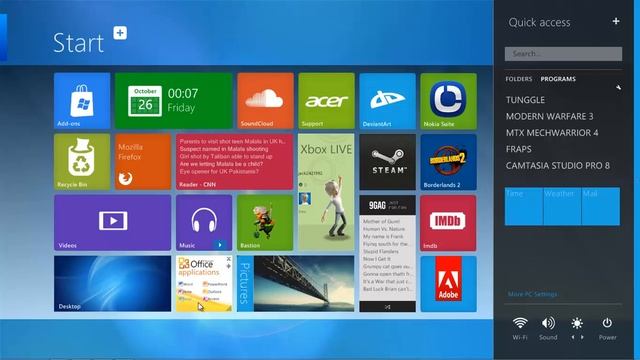Click the arrows icon on Office tile
This screenshot has height=360, width=640.
click(229, 266)
